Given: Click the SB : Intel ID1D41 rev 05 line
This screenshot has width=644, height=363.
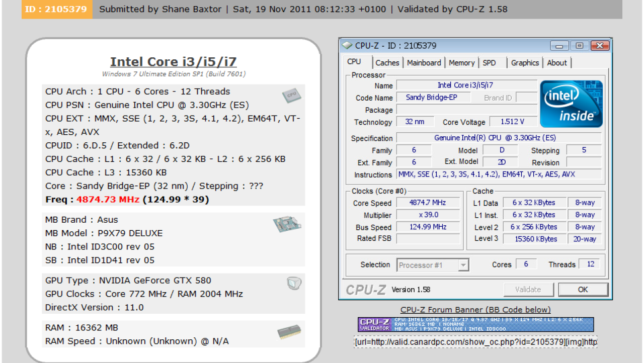Looking at the screenshot, I should click(x=100, y=260).
